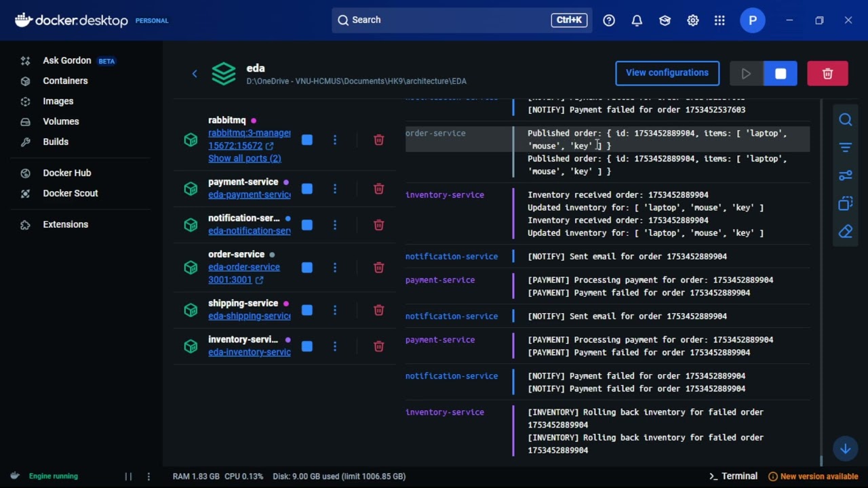Open log display settings sliders icon
868x488 pixels.
[846, 176]
